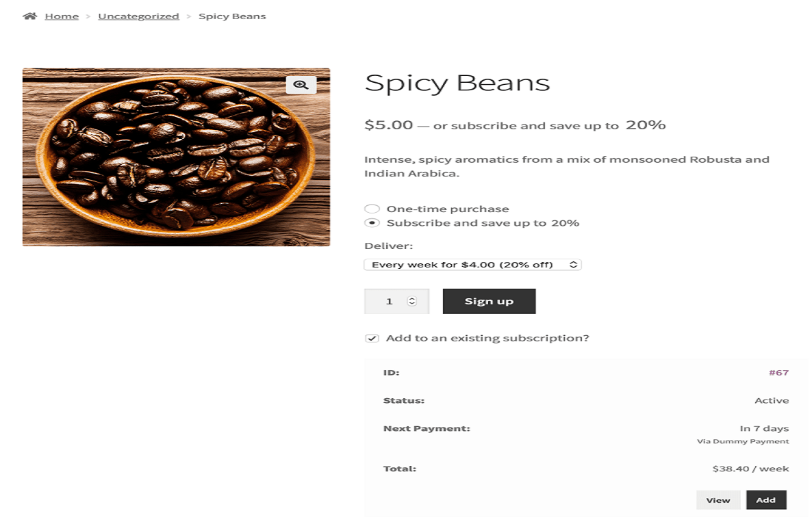The height and width of the screenshot is (524, 812).
Task: Click the coffee beans product image
Action: 176,157
